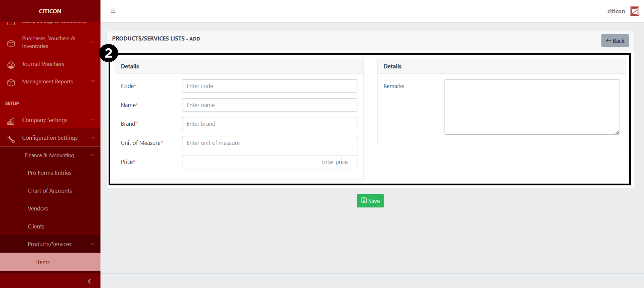Open Management Reports menu label
644x288 pixels.
coord(47,81)
